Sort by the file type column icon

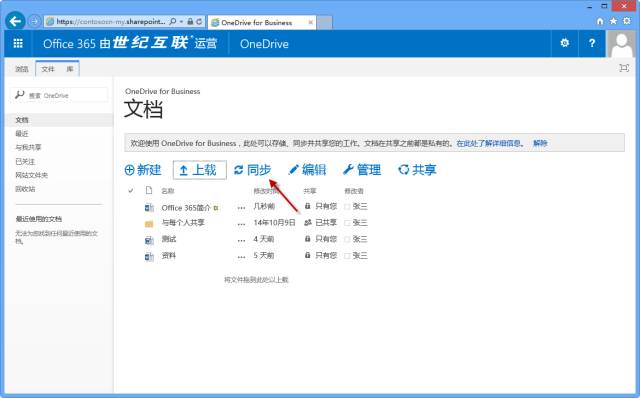coord(149,190)
